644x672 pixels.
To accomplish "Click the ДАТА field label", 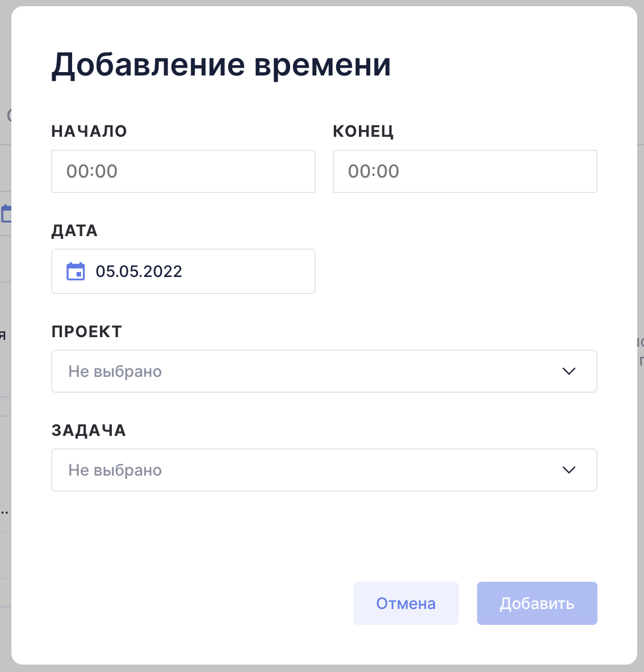I will [x=74, y=230].
